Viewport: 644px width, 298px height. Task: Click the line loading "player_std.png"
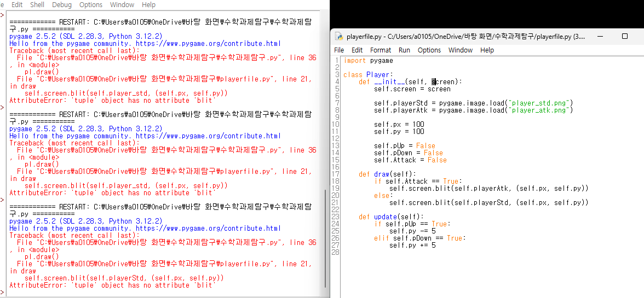[473, 103]
